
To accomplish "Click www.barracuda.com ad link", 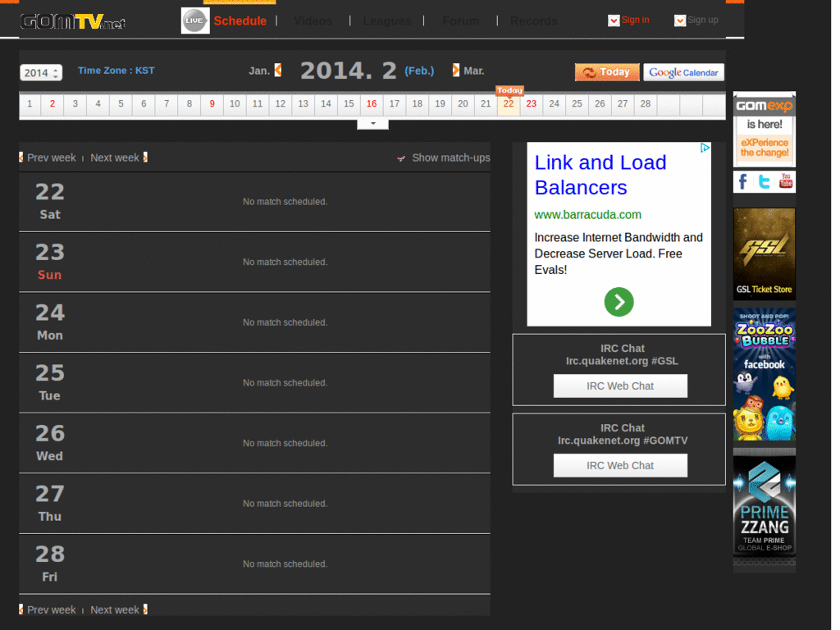I will 587,215.
